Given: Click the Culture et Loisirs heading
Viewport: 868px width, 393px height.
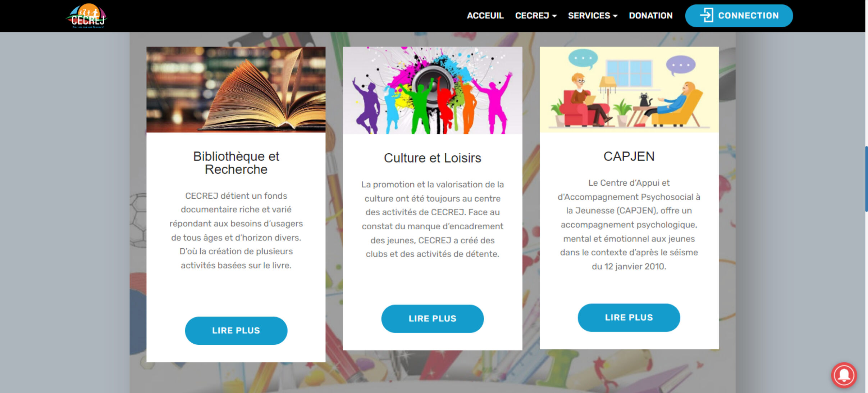Looking at the screenshot, I should tap(432, 158).
